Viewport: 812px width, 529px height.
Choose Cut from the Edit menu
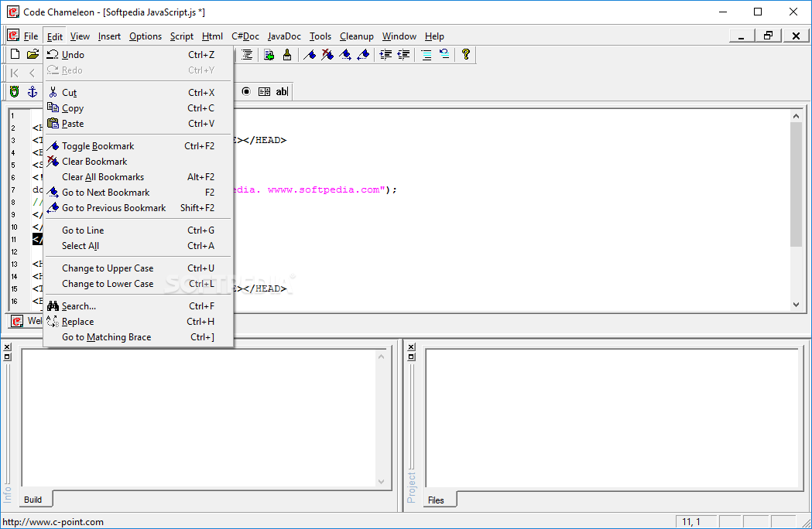(x=138, y=93)
